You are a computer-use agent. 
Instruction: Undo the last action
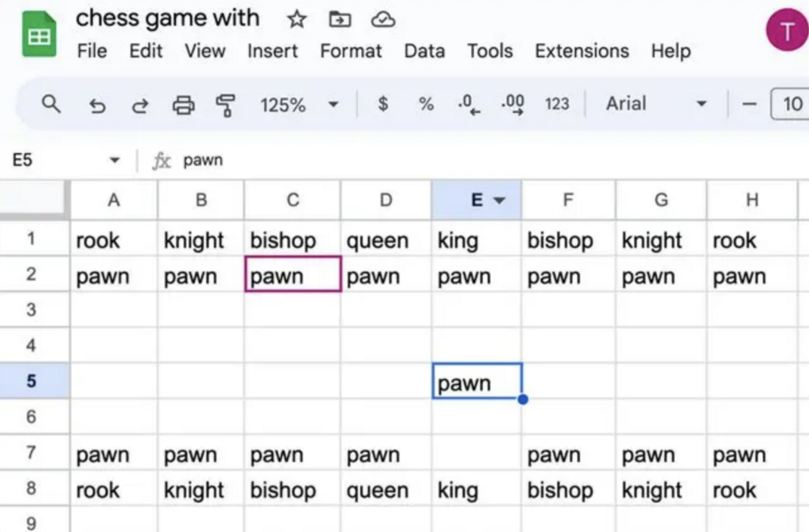[x=97, y=105]
